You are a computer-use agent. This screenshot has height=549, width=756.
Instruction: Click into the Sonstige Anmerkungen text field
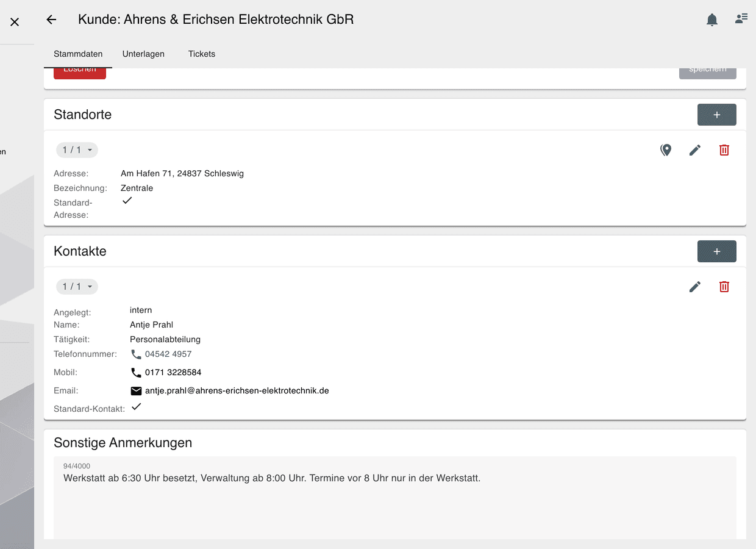[x=395, y=498]
